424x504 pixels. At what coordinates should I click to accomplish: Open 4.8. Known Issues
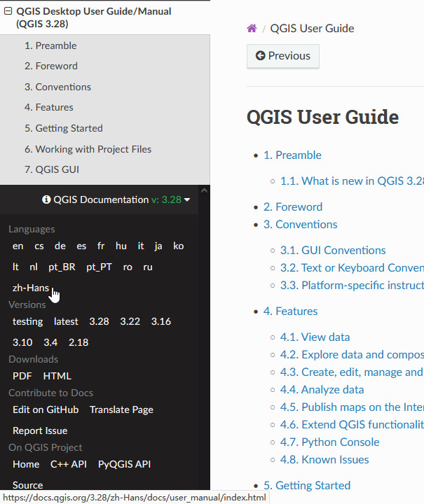324,460
